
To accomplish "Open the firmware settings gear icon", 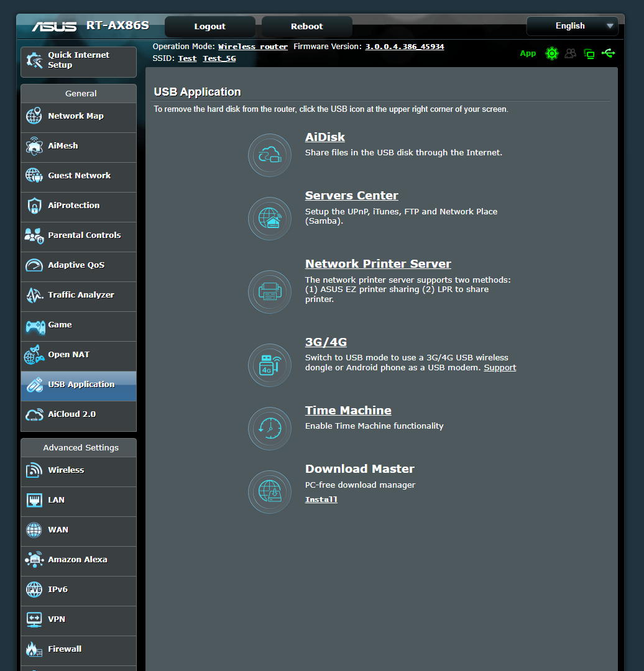I will click(x=551, y=53).
